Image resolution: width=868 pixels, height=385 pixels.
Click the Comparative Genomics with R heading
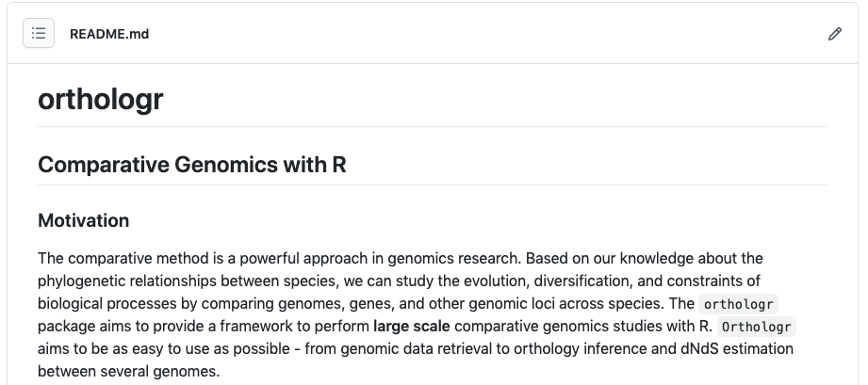(x=192, y=165)
